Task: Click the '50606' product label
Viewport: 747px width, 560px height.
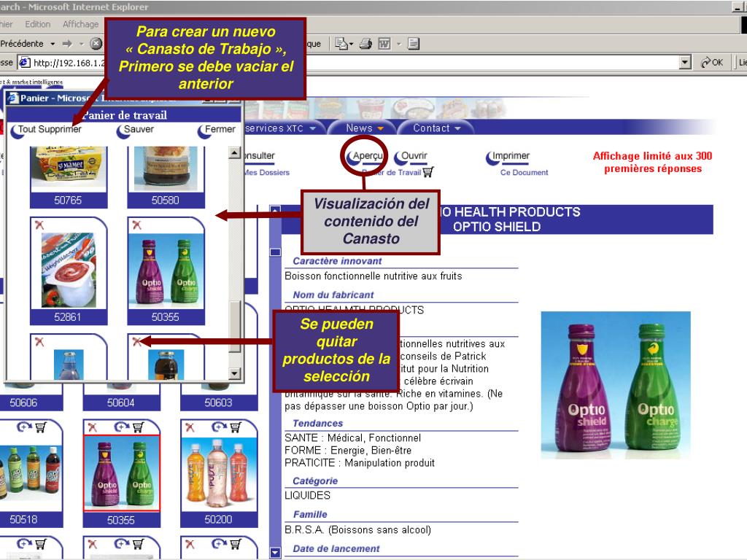Action: (x=23, y=402)
